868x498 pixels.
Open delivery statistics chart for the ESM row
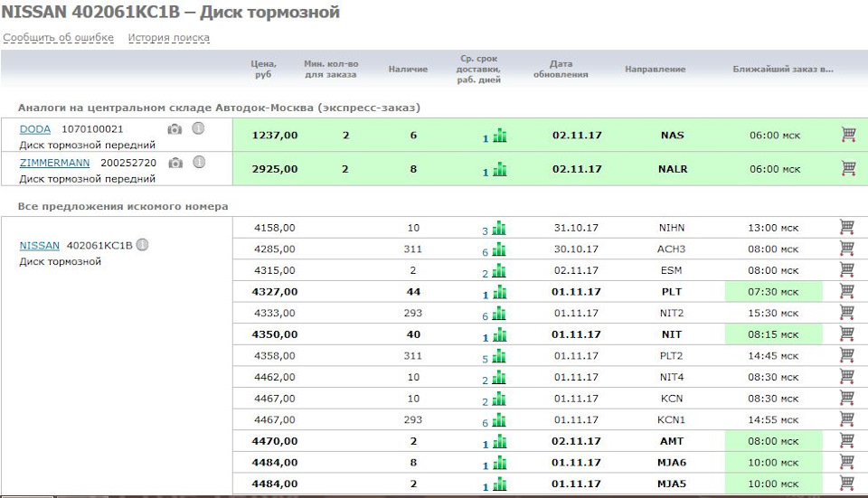pyautogui.click(x=499, y=270)
